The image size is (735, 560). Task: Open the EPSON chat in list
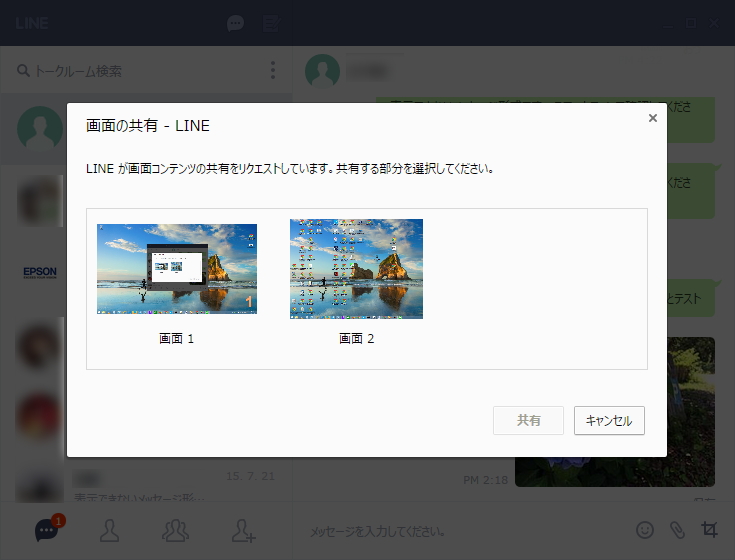click(x=40, y=272)
